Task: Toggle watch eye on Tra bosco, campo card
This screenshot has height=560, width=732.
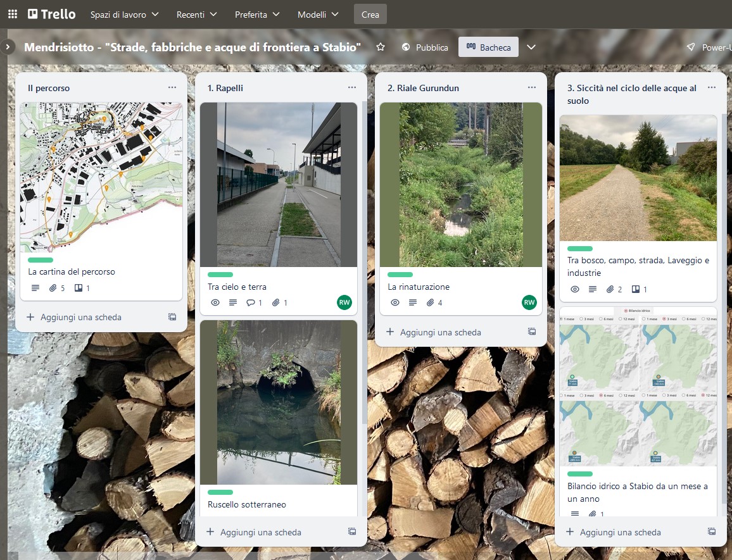Action: tap(575, 289)
